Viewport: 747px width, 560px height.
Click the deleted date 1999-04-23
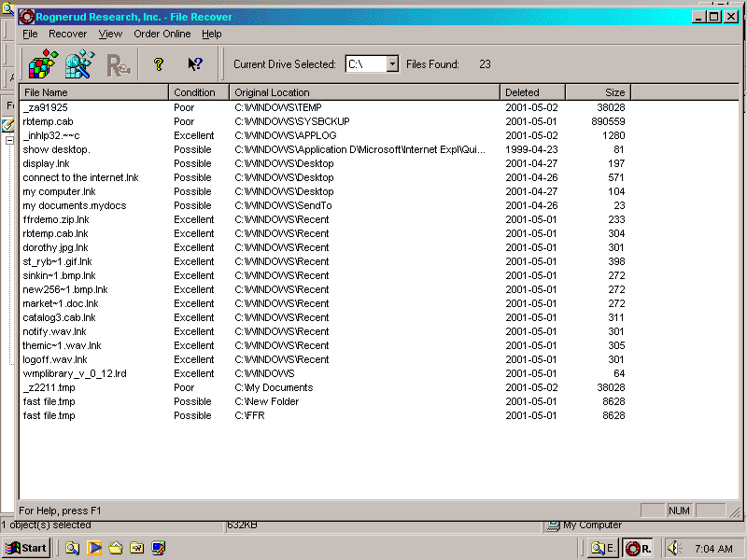point(531,149)
